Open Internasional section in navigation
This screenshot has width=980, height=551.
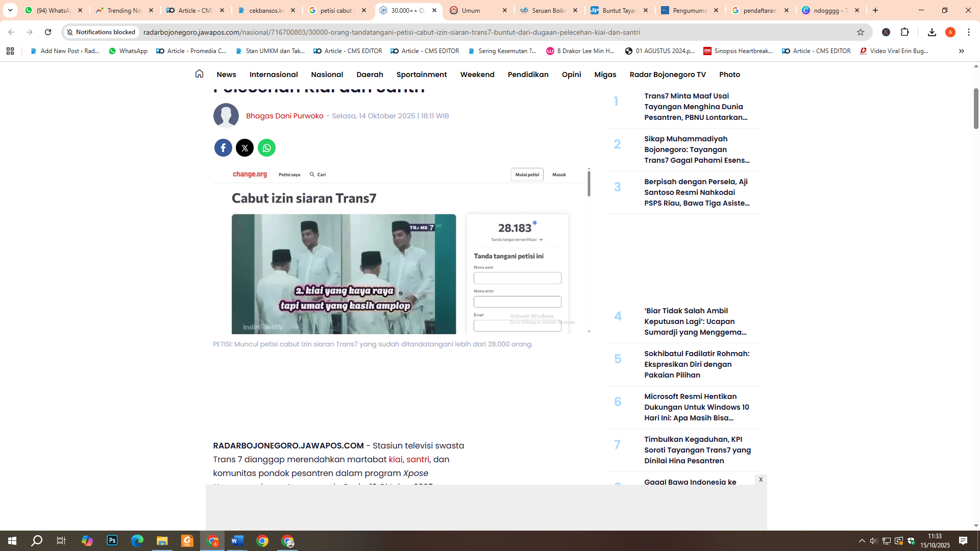(274, 74)
